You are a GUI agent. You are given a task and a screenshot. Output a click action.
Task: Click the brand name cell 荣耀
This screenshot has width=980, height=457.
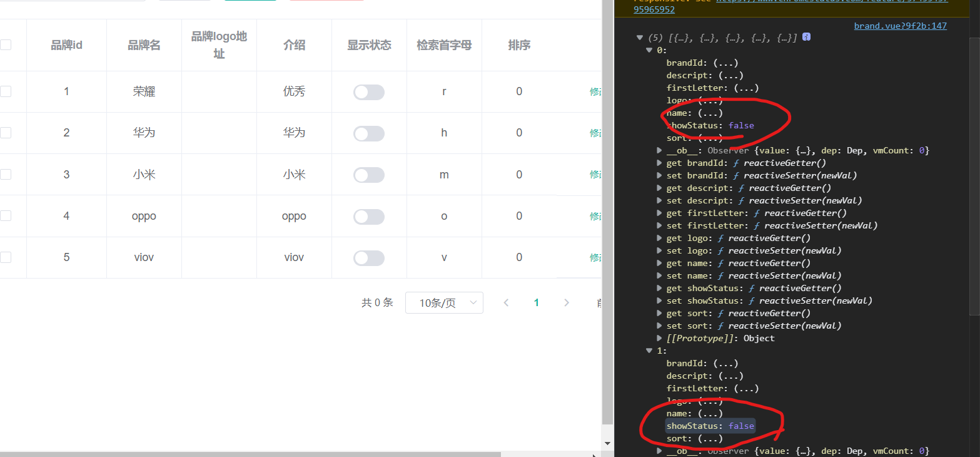point(144,92)
